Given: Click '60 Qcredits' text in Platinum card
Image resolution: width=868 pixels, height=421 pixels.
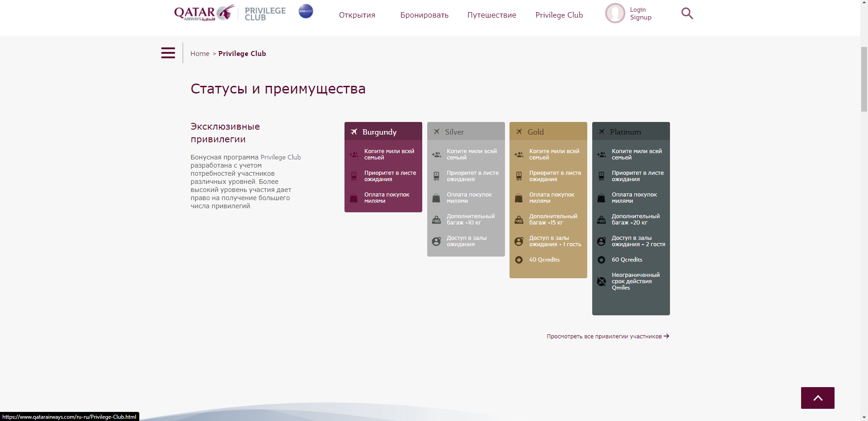Looking at the screenshot, I should click(x=627, y=260).
